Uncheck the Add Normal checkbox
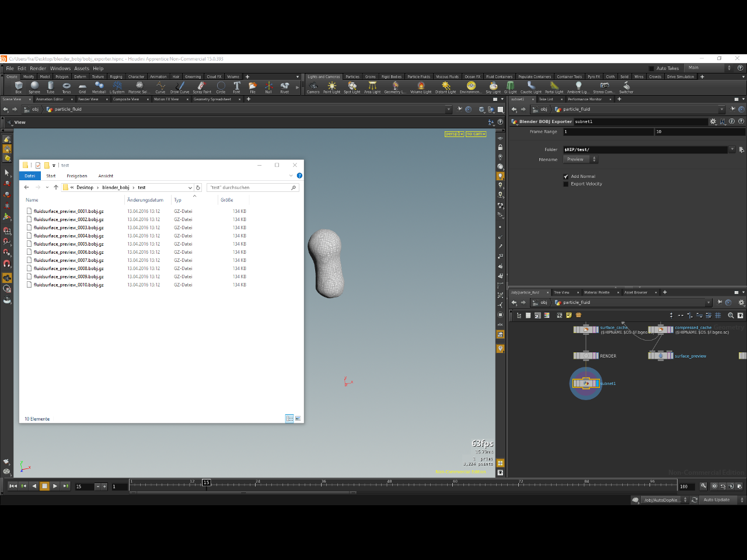Screen dimensions: 747x560 tap(566, 176)
